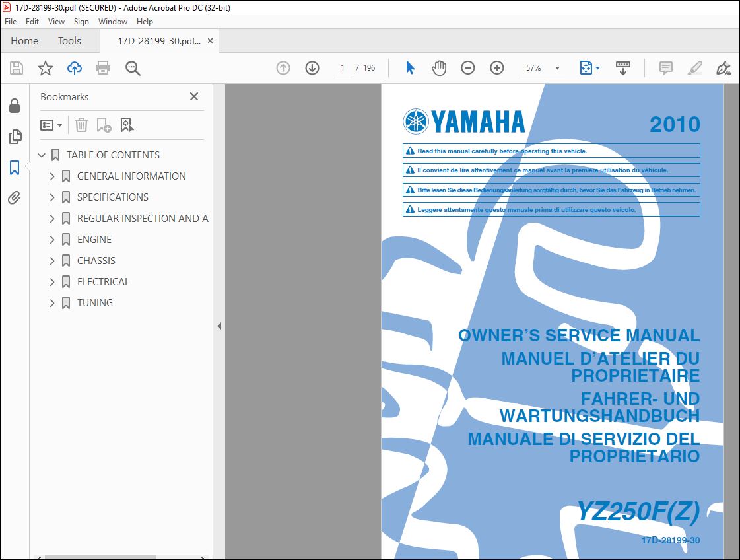This screenshot has height=560, width=740.
Task: Switch to the Home tab
Action: 24,40
